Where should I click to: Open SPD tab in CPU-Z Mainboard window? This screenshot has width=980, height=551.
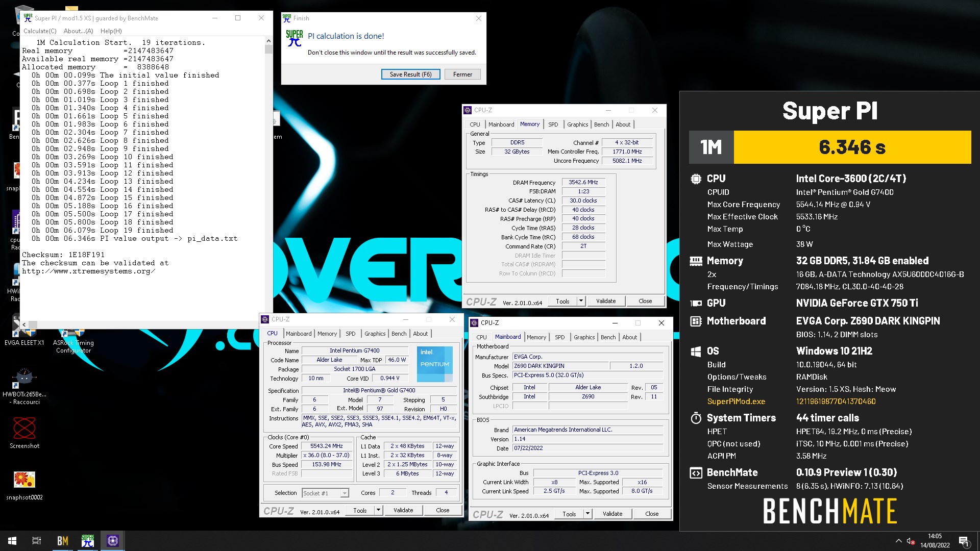pyautogui.click(x=559, y=337)
